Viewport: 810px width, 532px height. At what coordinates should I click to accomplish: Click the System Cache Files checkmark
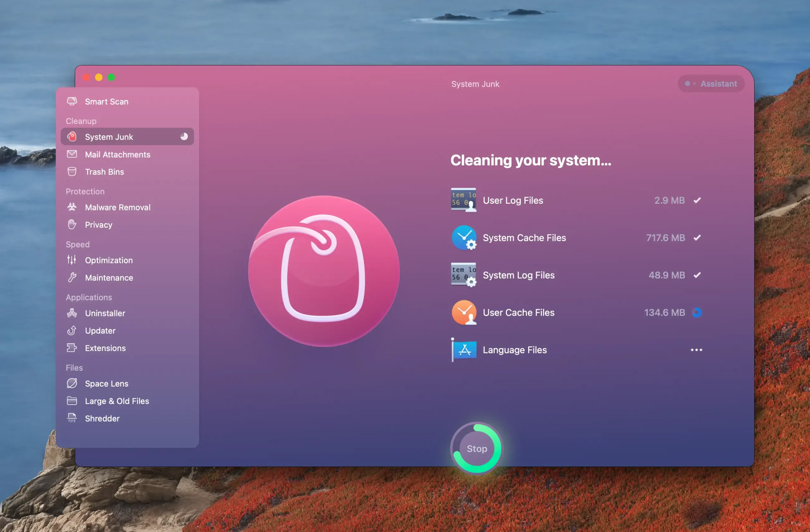[x=697, y=238]
